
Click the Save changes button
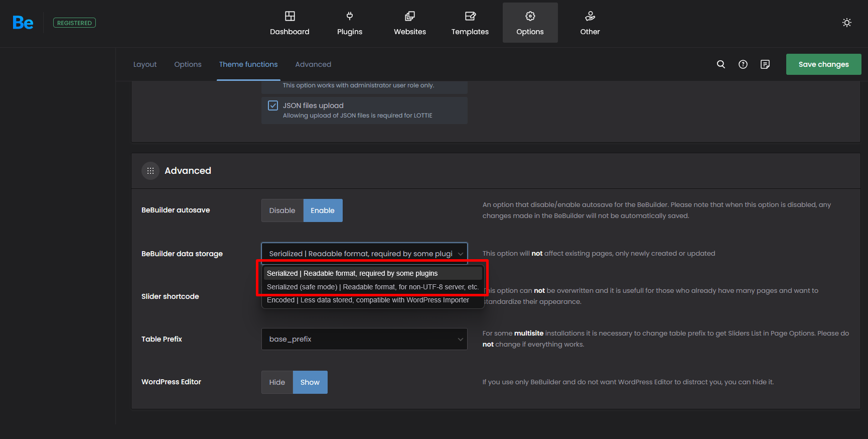pos(823,64)
